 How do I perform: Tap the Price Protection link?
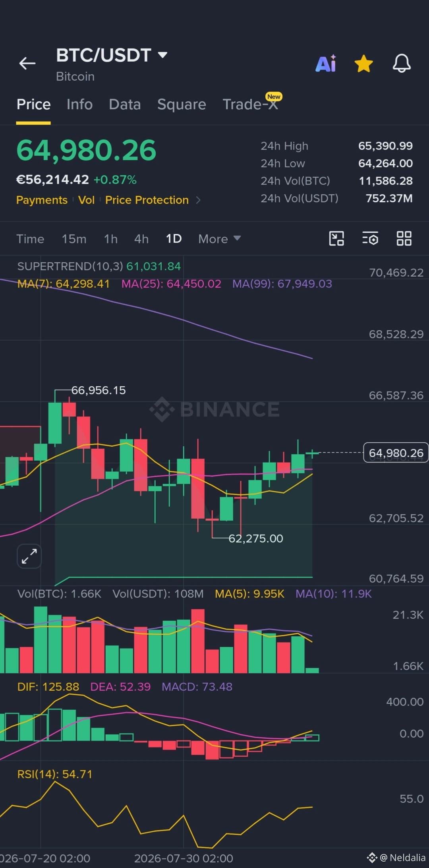pyautogui.click(x=147, y=200)
